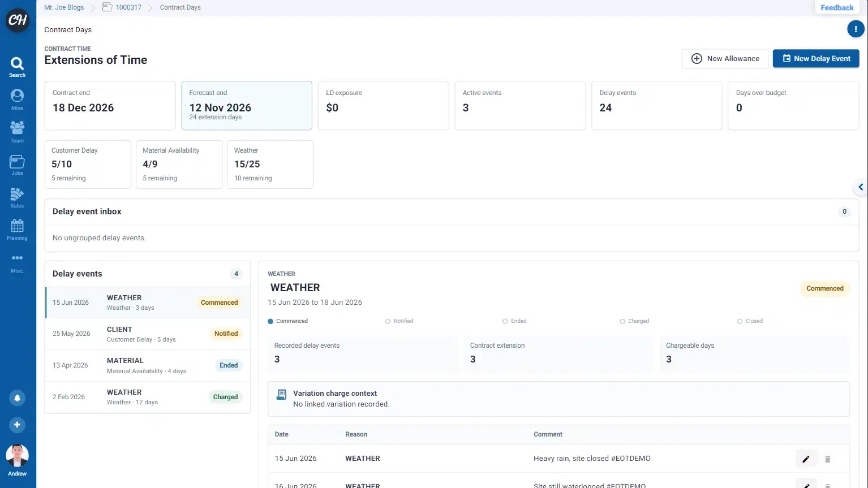
Task: Open the Mine sidebar section
Action: [17, 100]
